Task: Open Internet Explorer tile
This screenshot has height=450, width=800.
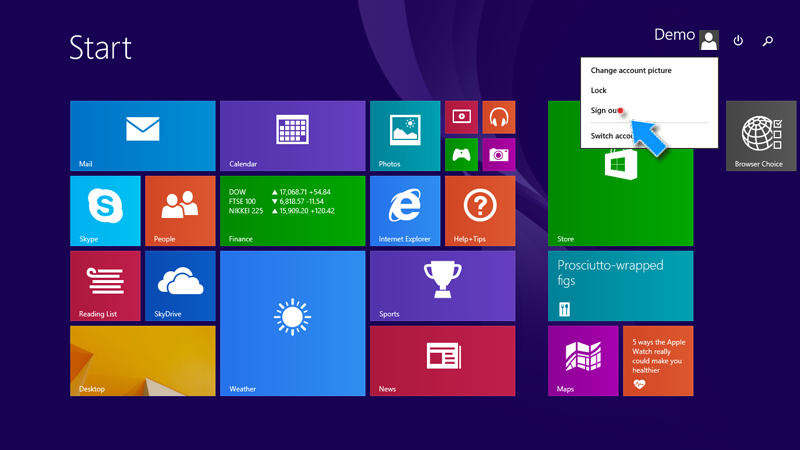Action: tap(404, 210)
